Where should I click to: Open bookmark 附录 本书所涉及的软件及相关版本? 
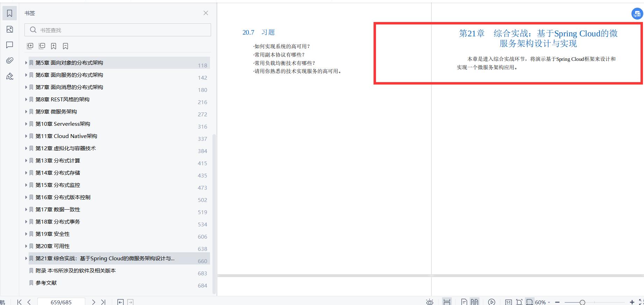[75, 271]
